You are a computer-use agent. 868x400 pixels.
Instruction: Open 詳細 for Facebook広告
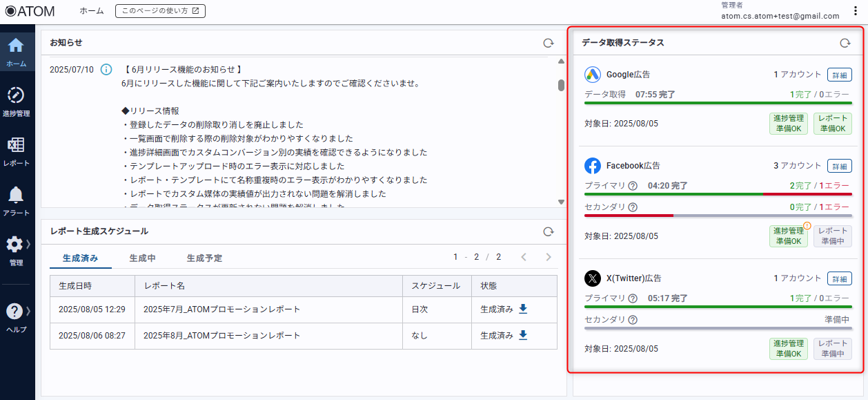[x=839, y=166]
